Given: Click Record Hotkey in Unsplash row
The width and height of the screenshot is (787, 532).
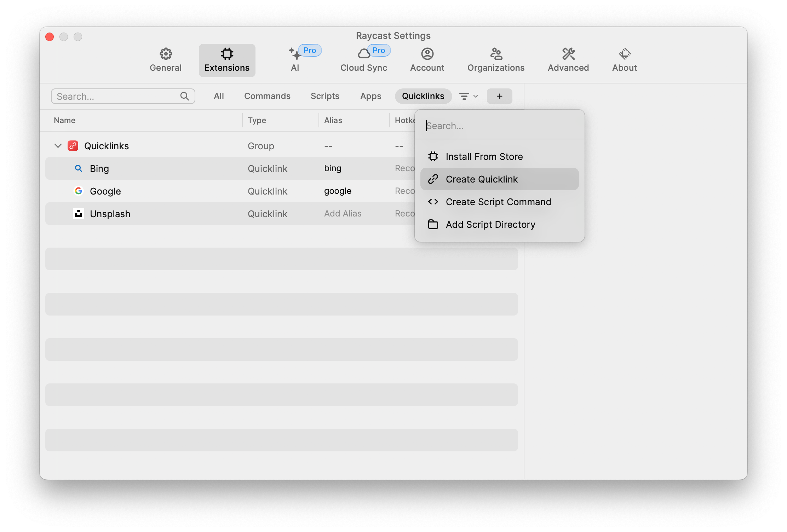Looking at the screenshot, I should coord(405,214).
